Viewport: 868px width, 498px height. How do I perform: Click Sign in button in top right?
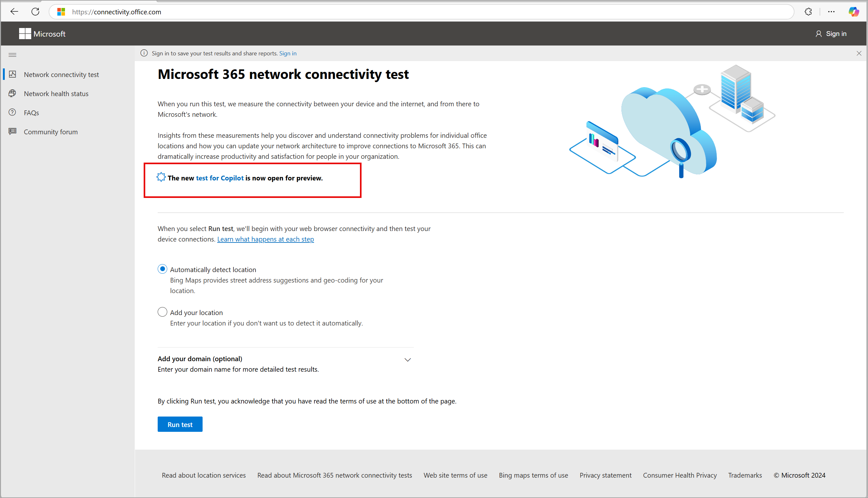tap(832, 33)
